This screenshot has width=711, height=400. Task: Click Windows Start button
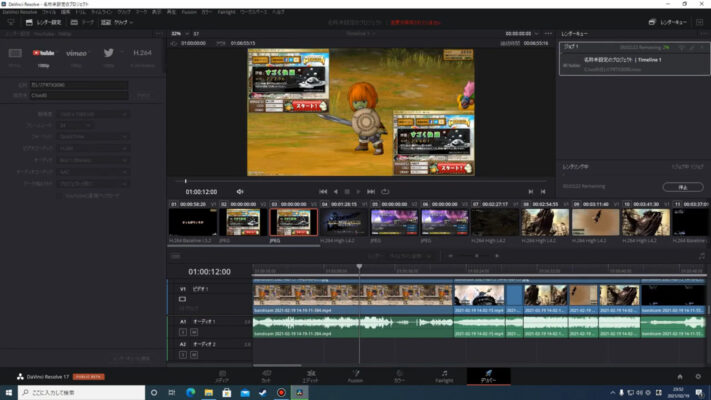tap(9, 393)
